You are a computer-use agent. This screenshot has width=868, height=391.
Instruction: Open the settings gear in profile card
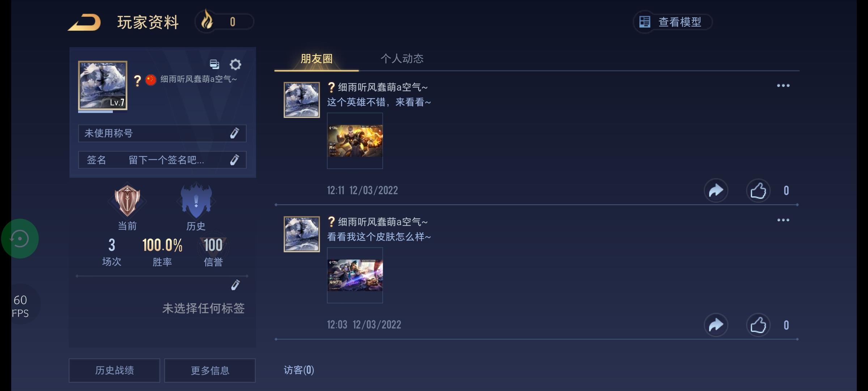235,64
